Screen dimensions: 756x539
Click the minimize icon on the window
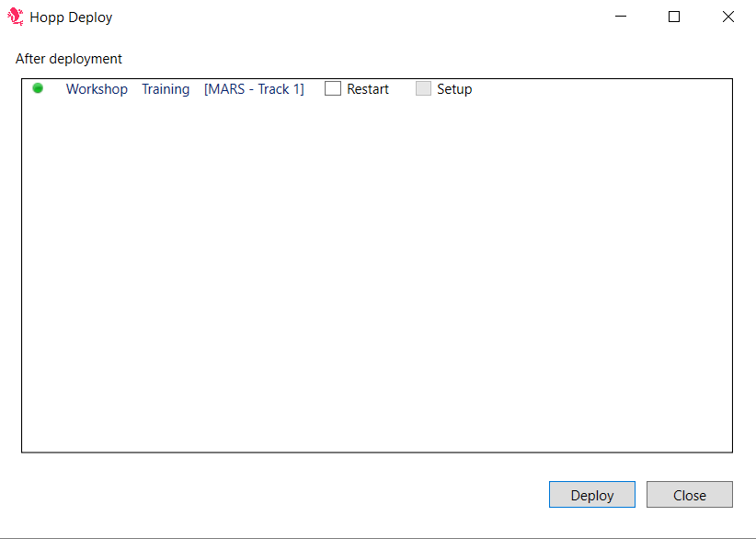coord(621,16)
